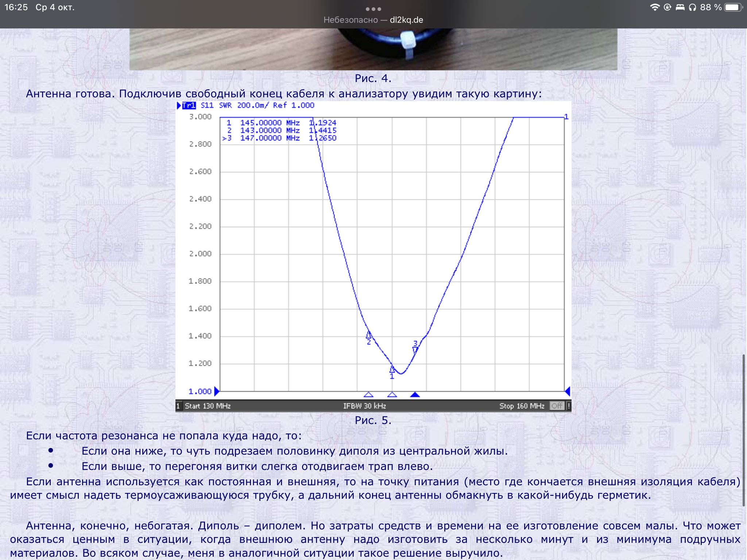
Task: Click the hollow marker 1 triangle on frequency axis
Action: tap(392, 395)
